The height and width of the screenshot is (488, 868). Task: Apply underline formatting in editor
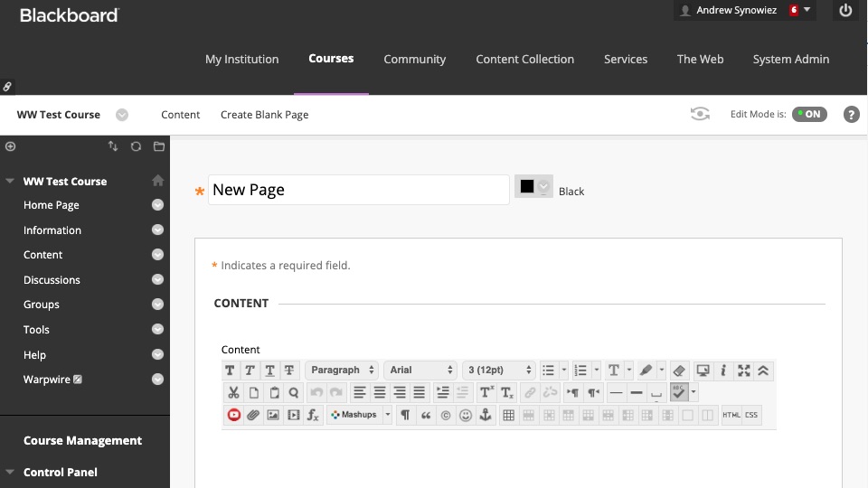(x=269, y=371)
